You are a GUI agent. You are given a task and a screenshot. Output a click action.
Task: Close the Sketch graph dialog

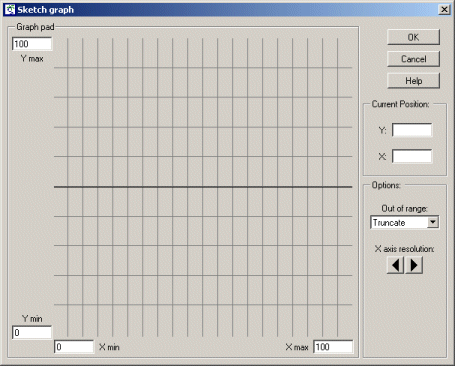[x=444, y=10]
